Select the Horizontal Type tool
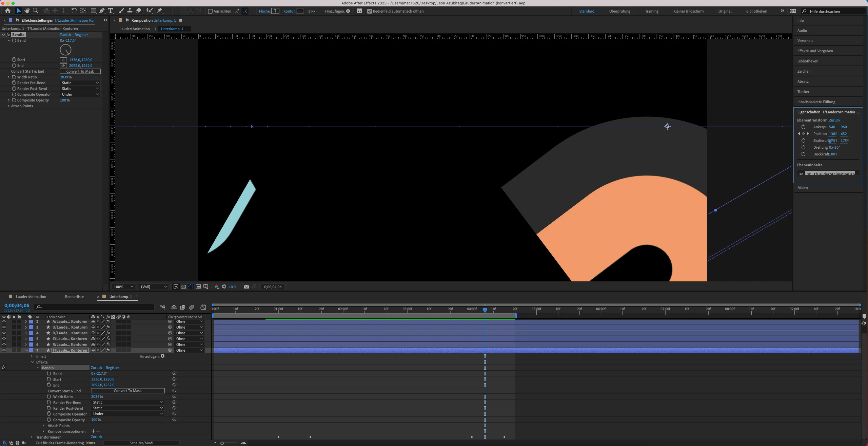Viewport: 868px width, 446px height. point(111,11)
